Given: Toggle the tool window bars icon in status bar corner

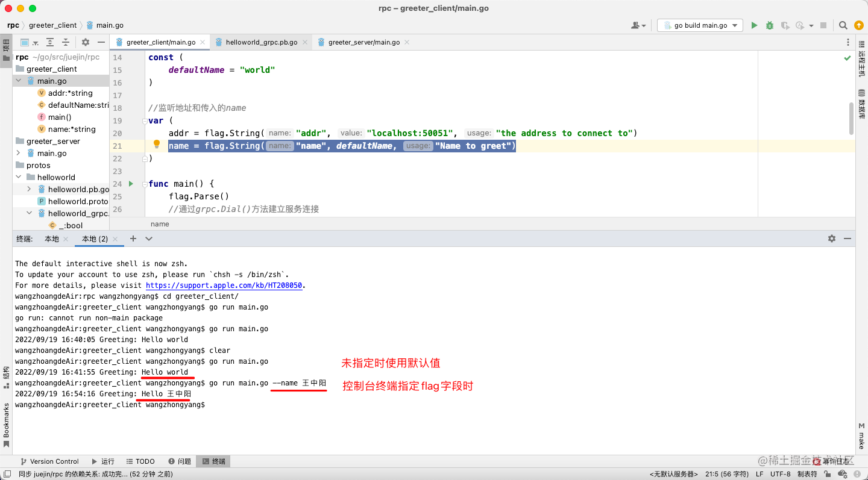Looking at the screenshot, I should click(6, 474).
